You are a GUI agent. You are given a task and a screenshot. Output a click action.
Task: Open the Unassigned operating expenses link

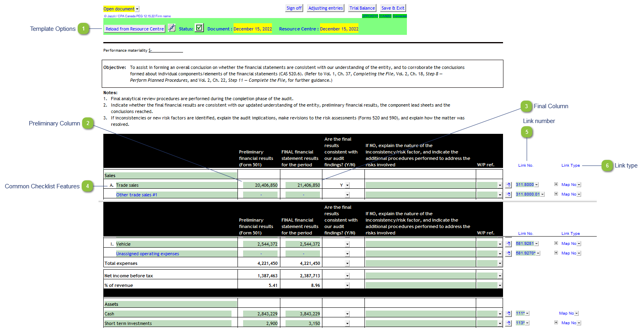(x=147, y=254)
